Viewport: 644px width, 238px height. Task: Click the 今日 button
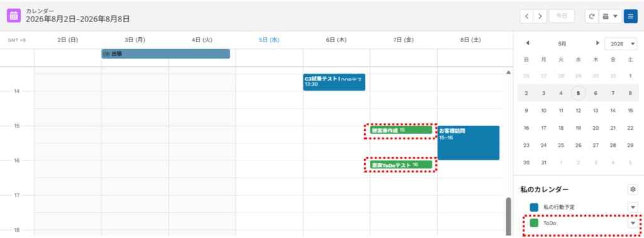[x=562, y=16]
